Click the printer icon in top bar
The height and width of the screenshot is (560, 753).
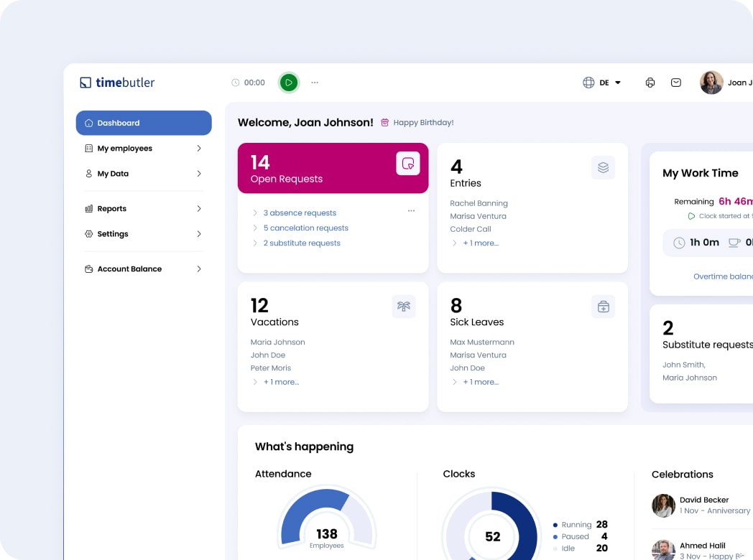pos(650,83)
